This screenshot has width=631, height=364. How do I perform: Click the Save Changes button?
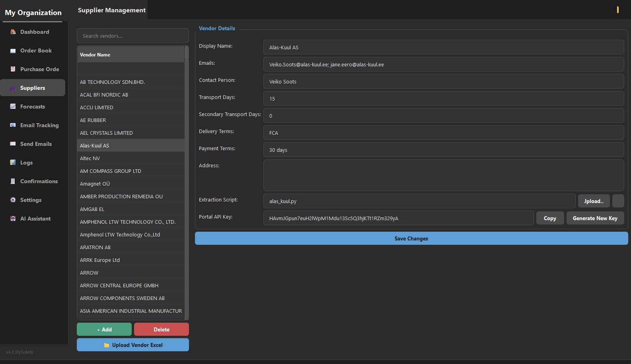point(411,238)
